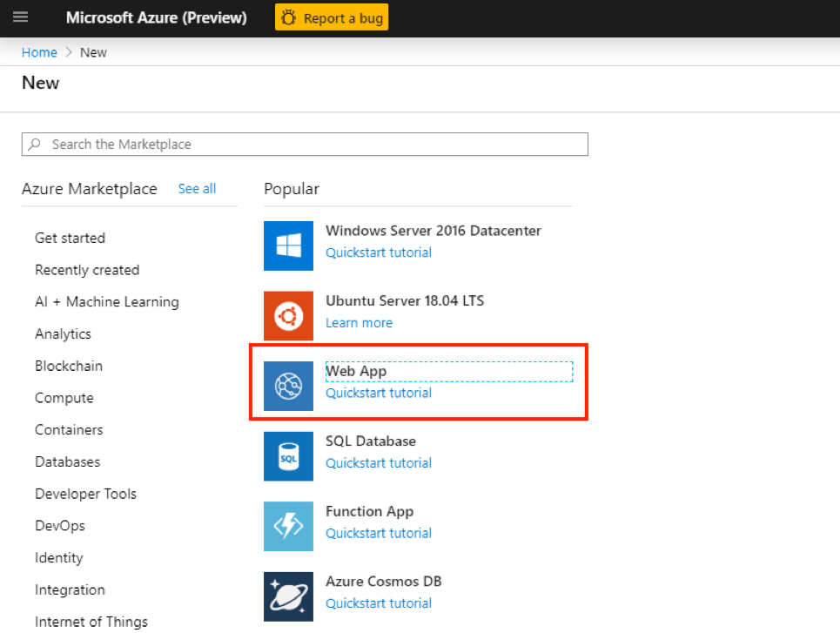Go to Home in the breadcrumb
The width and height of the screenshot is (840, 633).
39,52
